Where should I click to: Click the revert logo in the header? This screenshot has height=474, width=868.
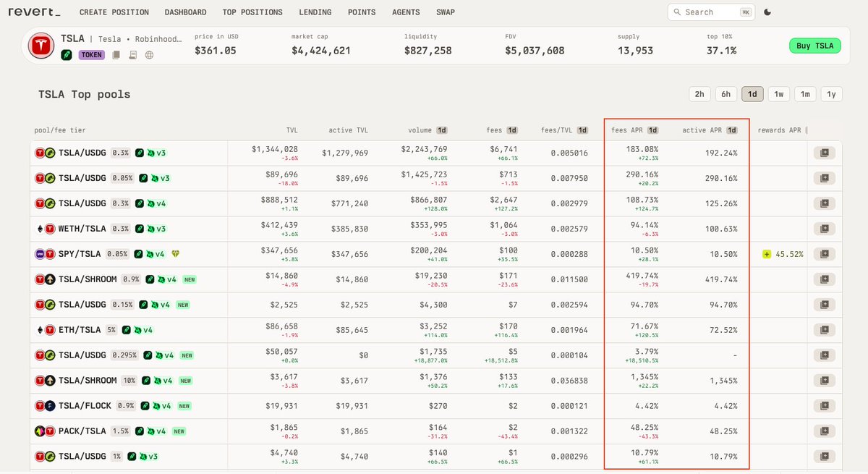pyautogui.click(x=34, y=12)
